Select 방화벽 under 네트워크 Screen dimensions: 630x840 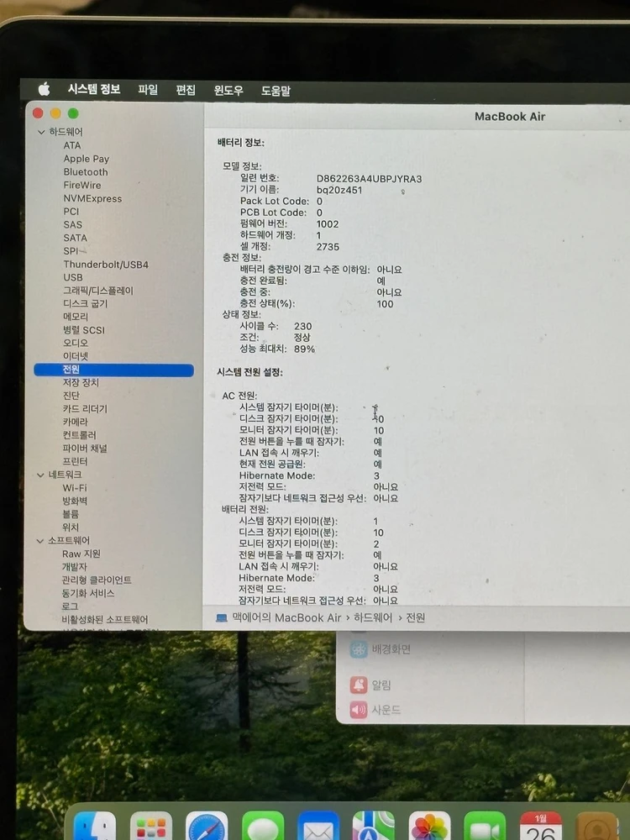point(75,501)
